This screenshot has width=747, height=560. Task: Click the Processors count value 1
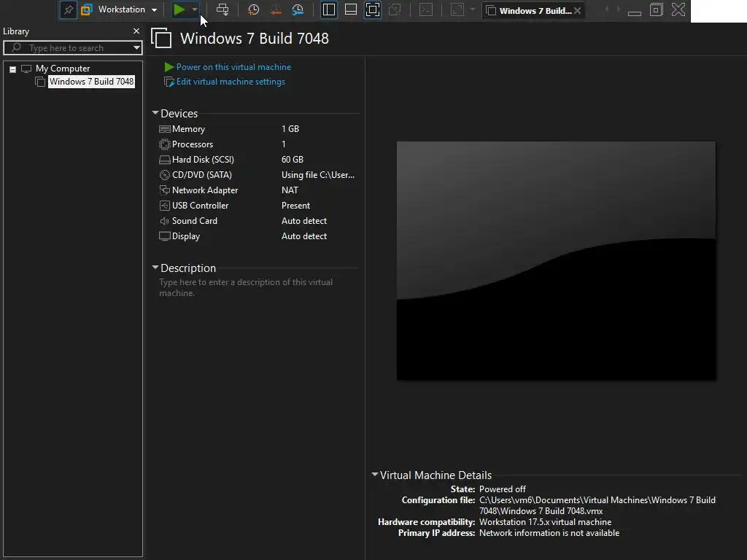(x=284, y=144)
